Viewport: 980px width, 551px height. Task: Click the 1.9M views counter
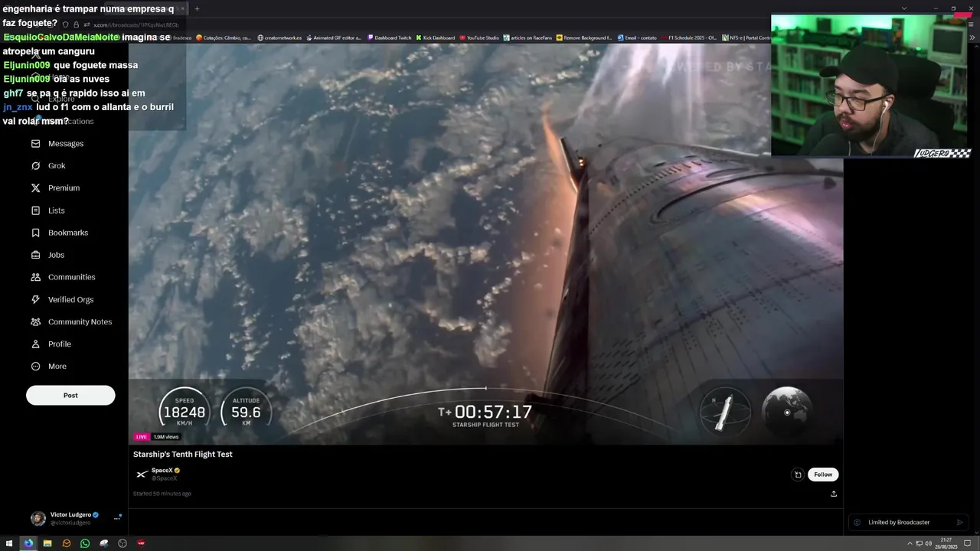pyautogui.click(x=165, y=437)
